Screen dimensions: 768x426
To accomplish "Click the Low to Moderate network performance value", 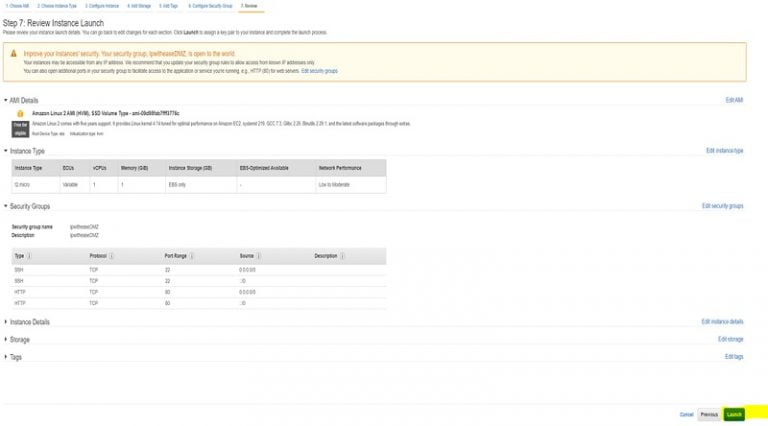I will (334, 185).
